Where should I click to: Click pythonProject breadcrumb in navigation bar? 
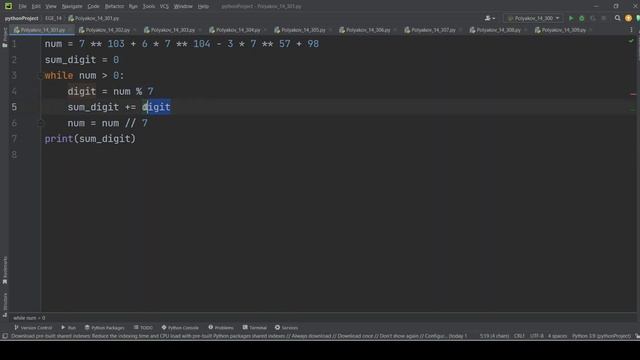click(x=21, y=18)
